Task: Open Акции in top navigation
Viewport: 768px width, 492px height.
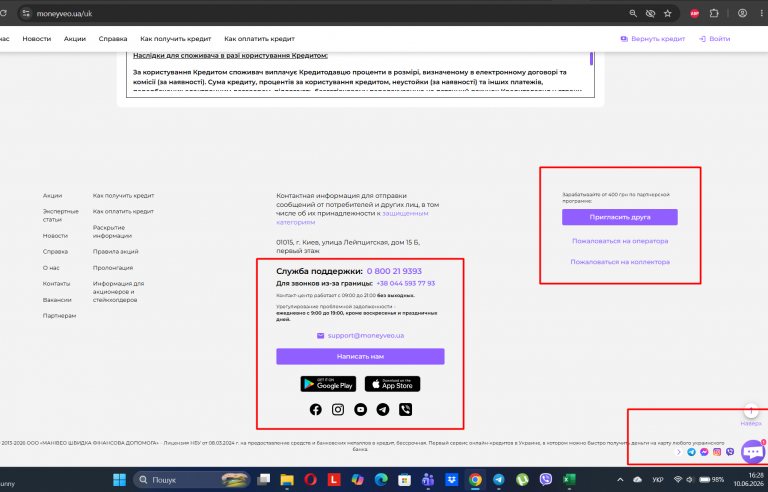Action: (75, 39)
